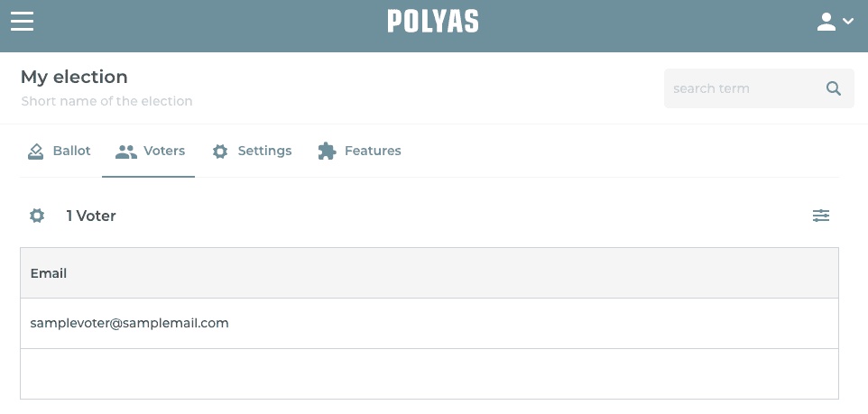
Task: Edit the short name of the election
Action: coord(106,101)
